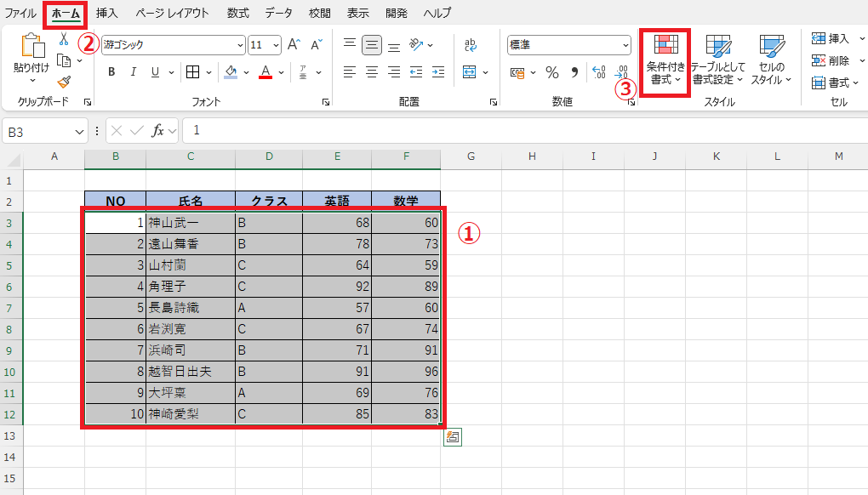
Task: Switch to the 校閲 tab
Action: (x=319, y=13)
